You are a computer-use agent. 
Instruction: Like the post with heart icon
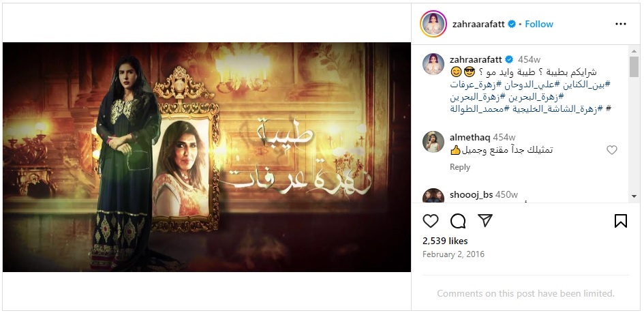(431, 221)
